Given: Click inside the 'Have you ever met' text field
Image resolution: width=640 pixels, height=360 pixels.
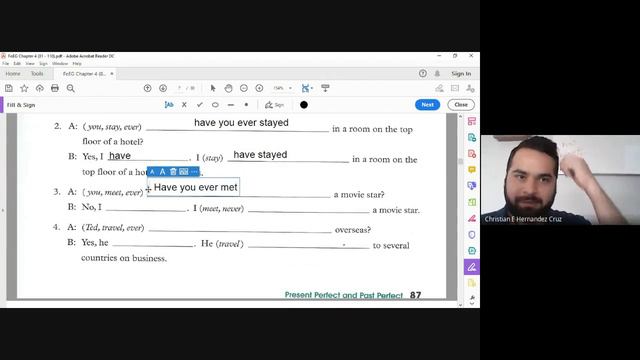Looking at the screenshot, I should click(194, 187).
